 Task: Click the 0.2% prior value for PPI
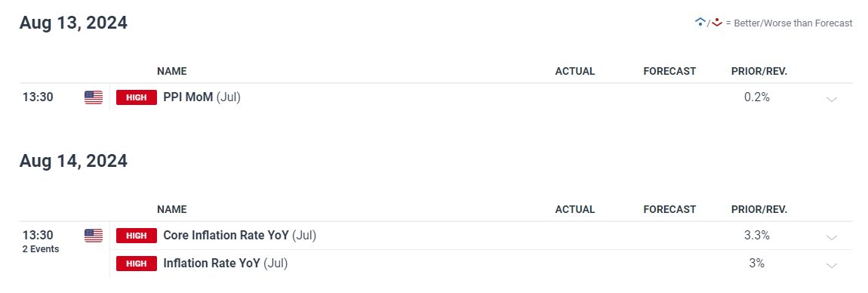757,97
